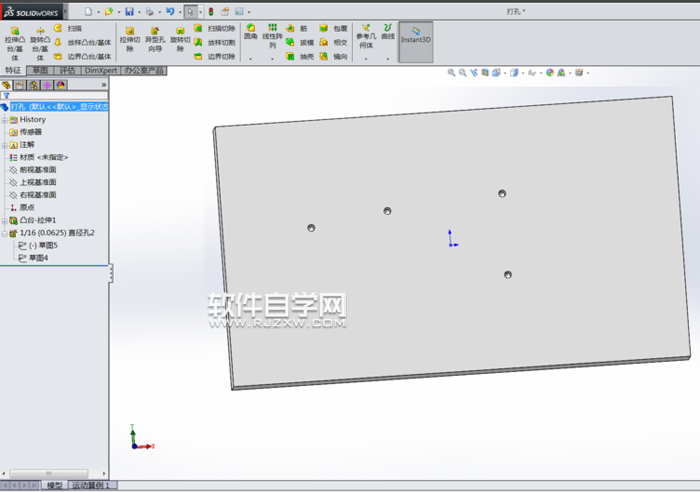Click the 旋转切除 revolved cut tool
Screen dimensions: 700x492
[180, 39]
